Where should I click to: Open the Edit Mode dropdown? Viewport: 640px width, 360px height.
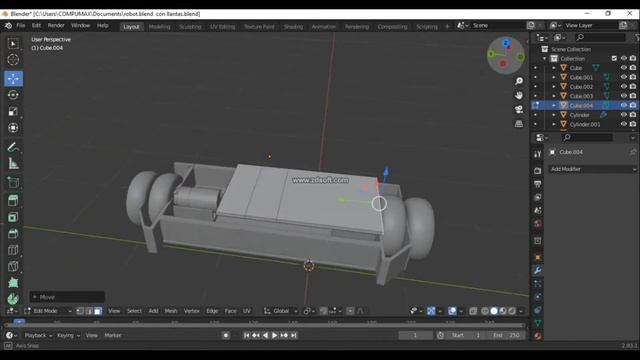tap(48, 311)
